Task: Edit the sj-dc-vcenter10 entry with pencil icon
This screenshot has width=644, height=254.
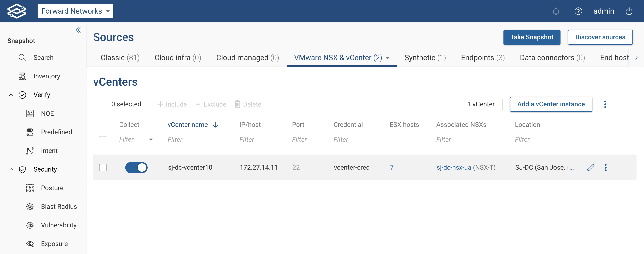Action: tap(591, 168)
